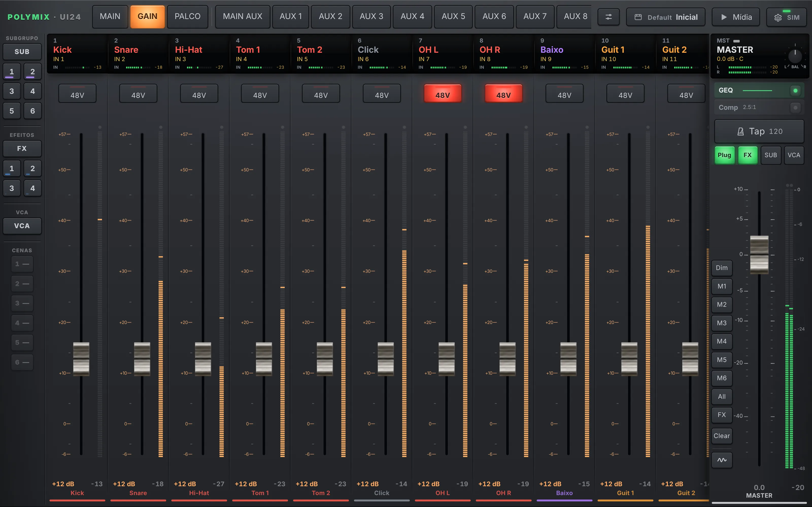Toggle the master Comp 2.5:1
The image size is (812, 507).
coord(759,107)
